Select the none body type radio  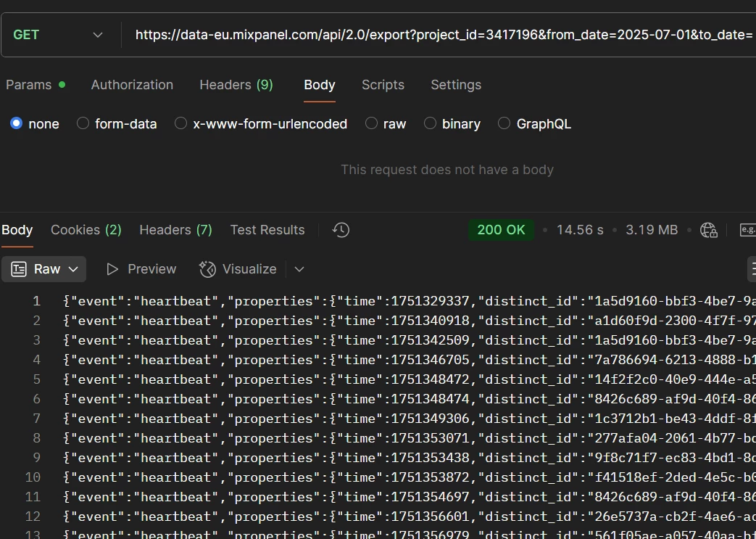coord(17,123)
